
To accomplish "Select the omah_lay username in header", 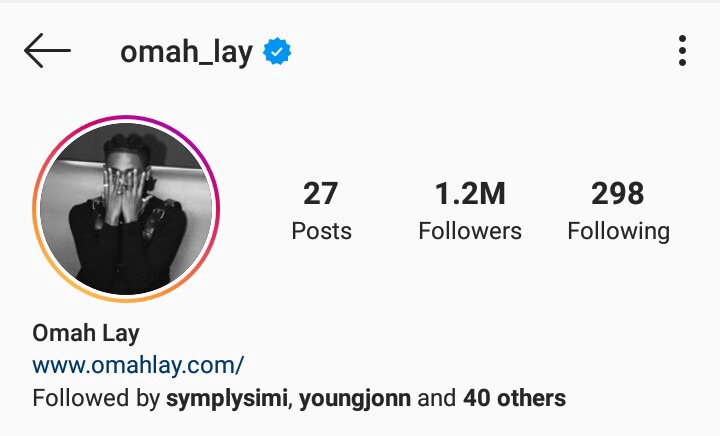I will (186, 52).
